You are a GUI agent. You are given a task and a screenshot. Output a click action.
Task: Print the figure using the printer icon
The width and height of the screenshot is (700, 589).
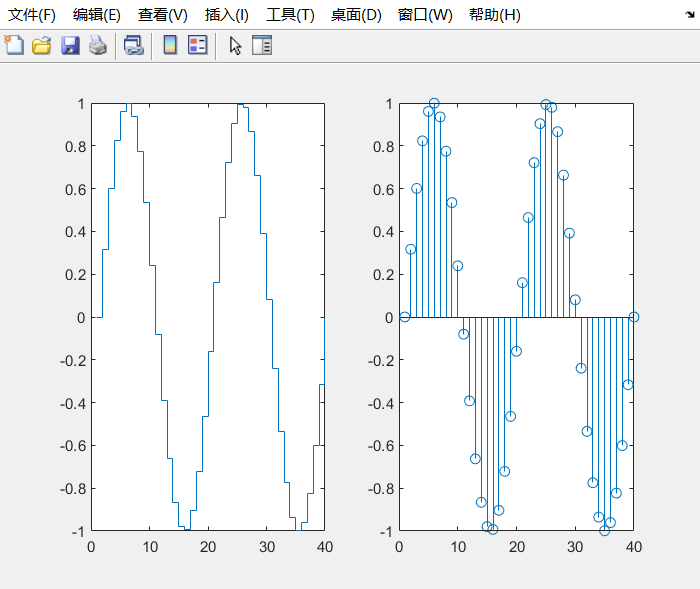pos(98,46)
